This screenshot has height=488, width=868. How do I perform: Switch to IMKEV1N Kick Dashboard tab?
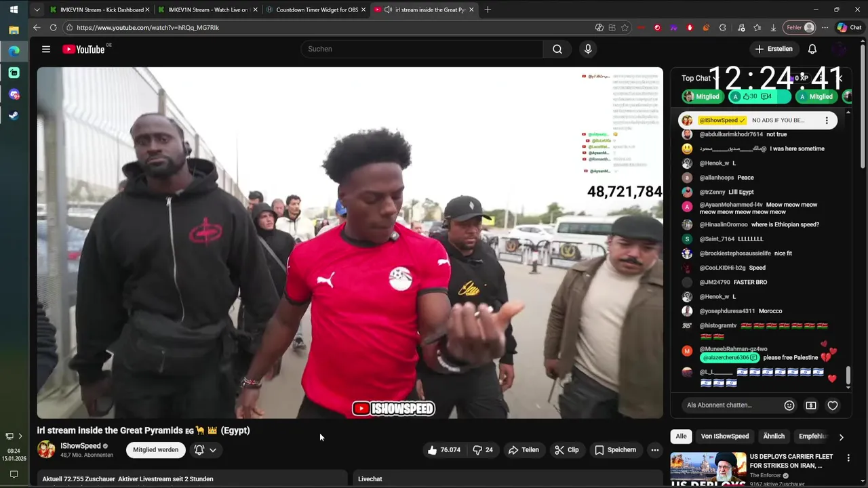pyautogui.click(x=99, y=9)
